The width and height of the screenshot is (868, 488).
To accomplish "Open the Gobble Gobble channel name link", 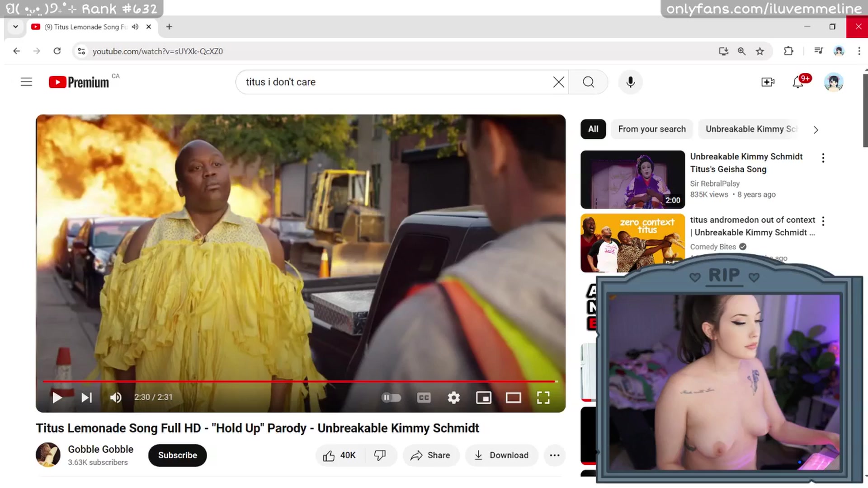I will click(x=101, y=449).
